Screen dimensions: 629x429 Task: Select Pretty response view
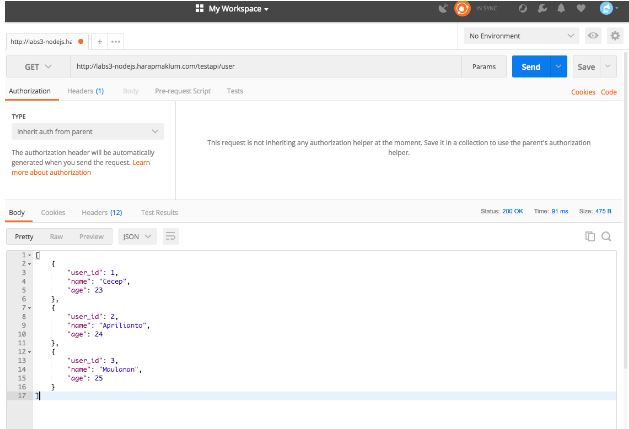[x=24, y=236]
